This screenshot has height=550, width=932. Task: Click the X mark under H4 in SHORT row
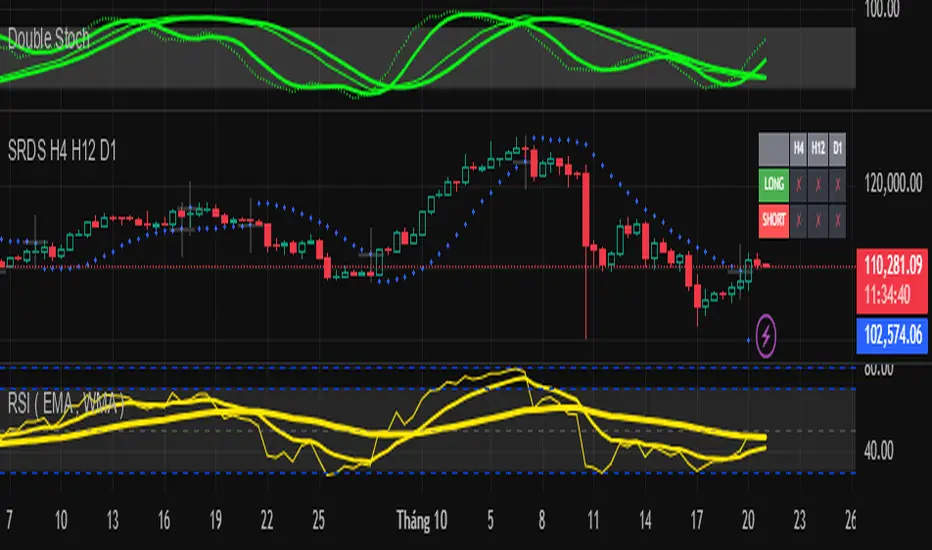coord(798,219)
